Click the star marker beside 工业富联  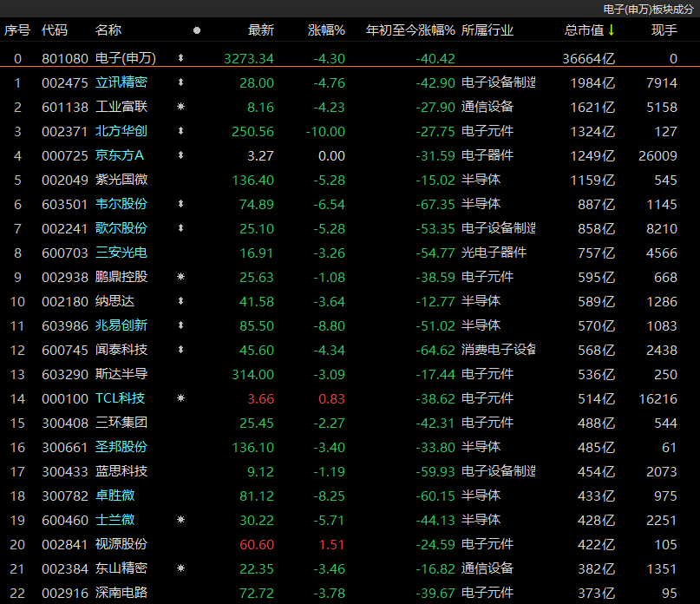click(180, 107)
